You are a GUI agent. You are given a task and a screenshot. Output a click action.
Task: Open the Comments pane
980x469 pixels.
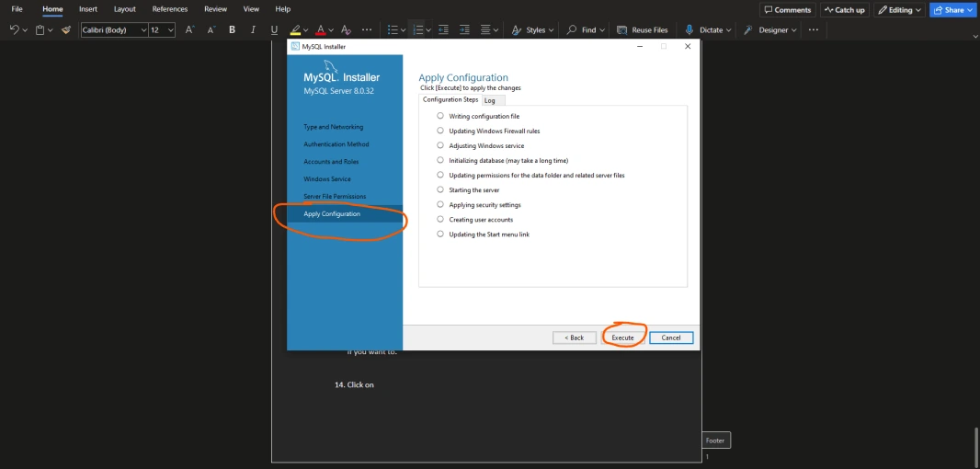click(788, 10)
